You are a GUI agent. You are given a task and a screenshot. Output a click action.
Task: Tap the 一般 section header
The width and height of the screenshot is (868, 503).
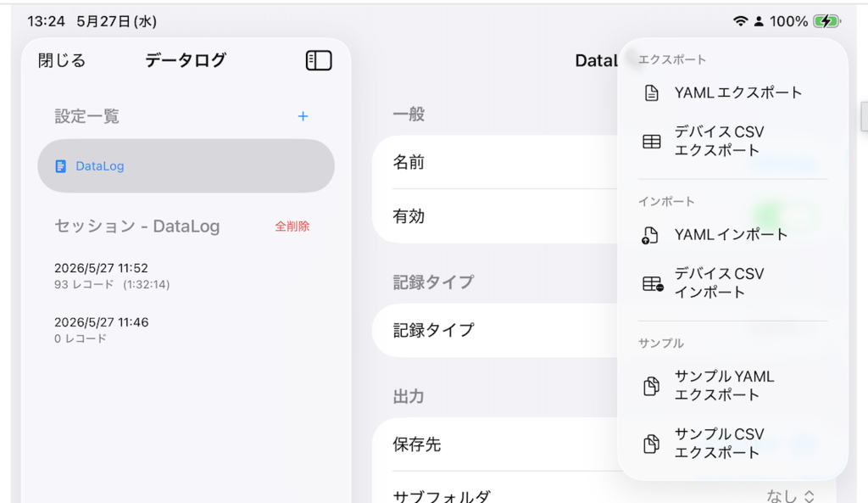(x=409, y=115)
